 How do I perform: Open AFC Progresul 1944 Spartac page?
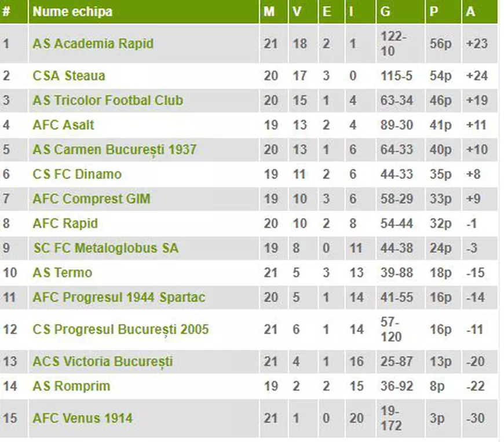[x=119, y=297]
